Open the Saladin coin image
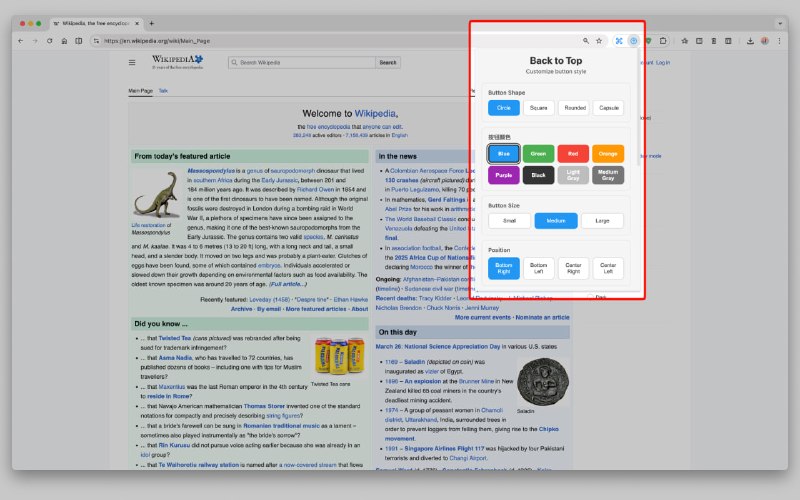The height and width of the screenshot is (500, 800). (x=543, y=382)
